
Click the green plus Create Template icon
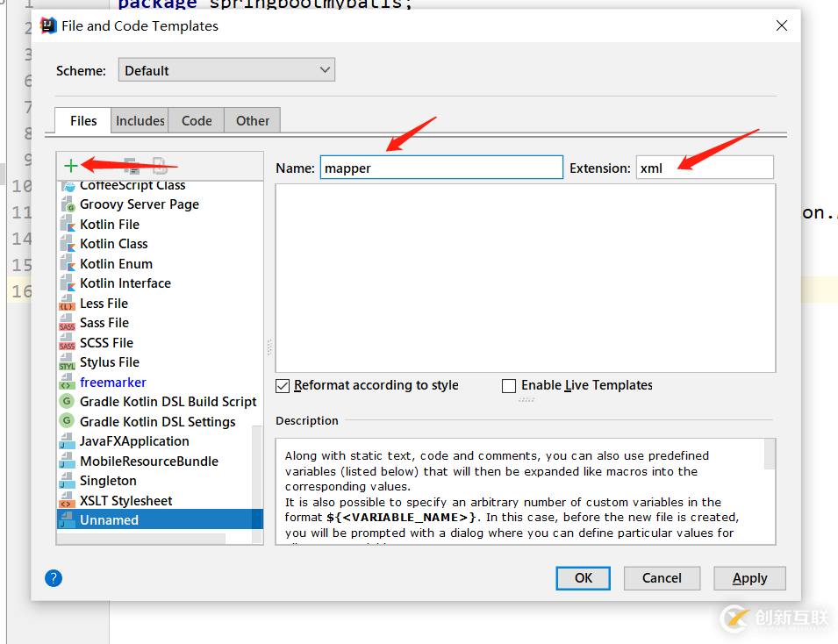click(70, 166)
